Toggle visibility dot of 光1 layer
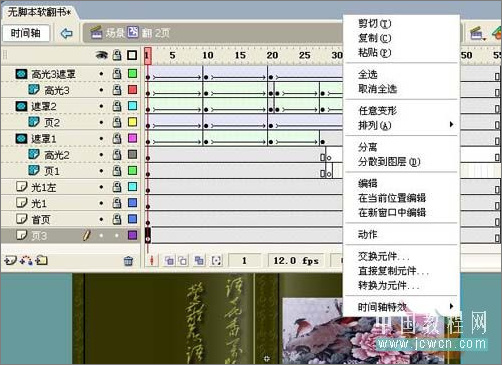The height and width of the screenshot is (365, 502). click(101, 203)
